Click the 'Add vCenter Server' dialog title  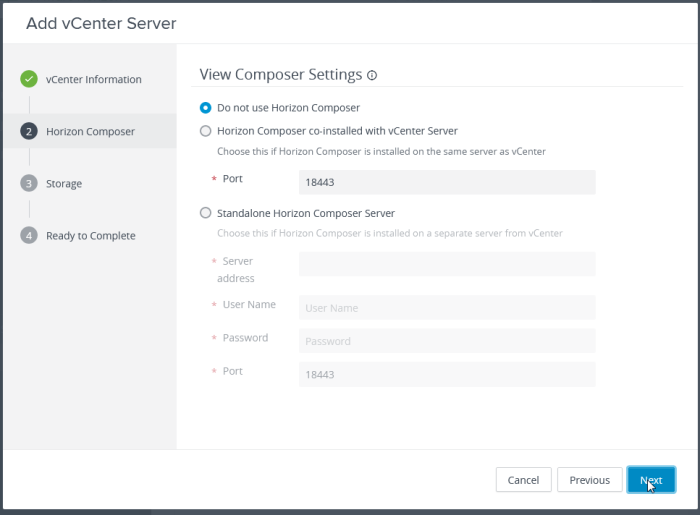coord(101,23)
